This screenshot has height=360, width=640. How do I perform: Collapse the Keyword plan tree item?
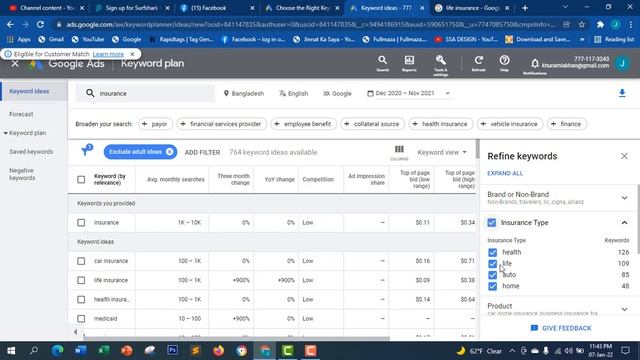tap(5, 133)
